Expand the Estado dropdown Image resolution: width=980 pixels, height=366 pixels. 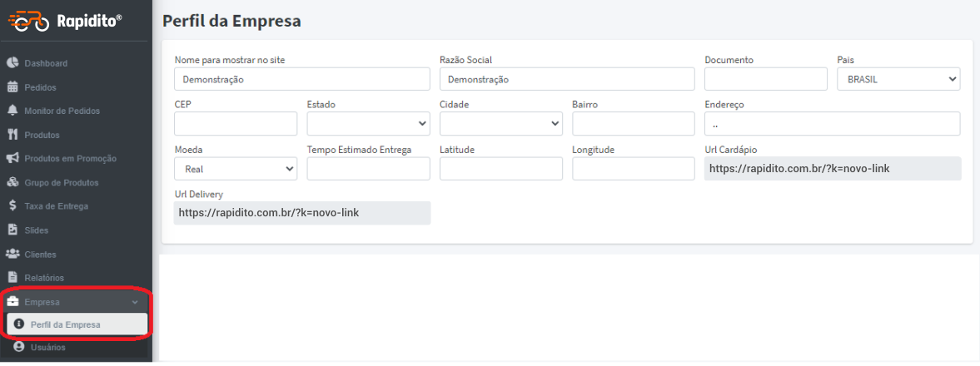click(x=368, y=124)
